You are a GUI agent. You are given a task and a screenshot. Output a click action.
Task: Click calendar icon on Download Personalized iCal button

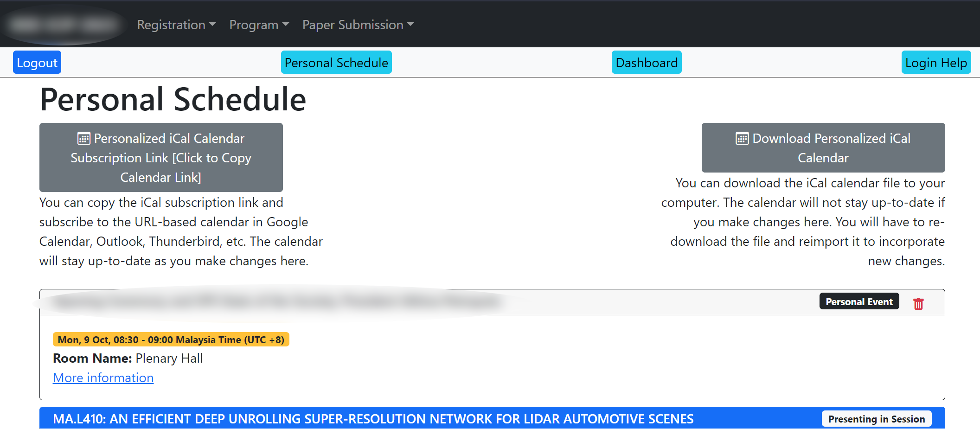[x=742, y=139]
